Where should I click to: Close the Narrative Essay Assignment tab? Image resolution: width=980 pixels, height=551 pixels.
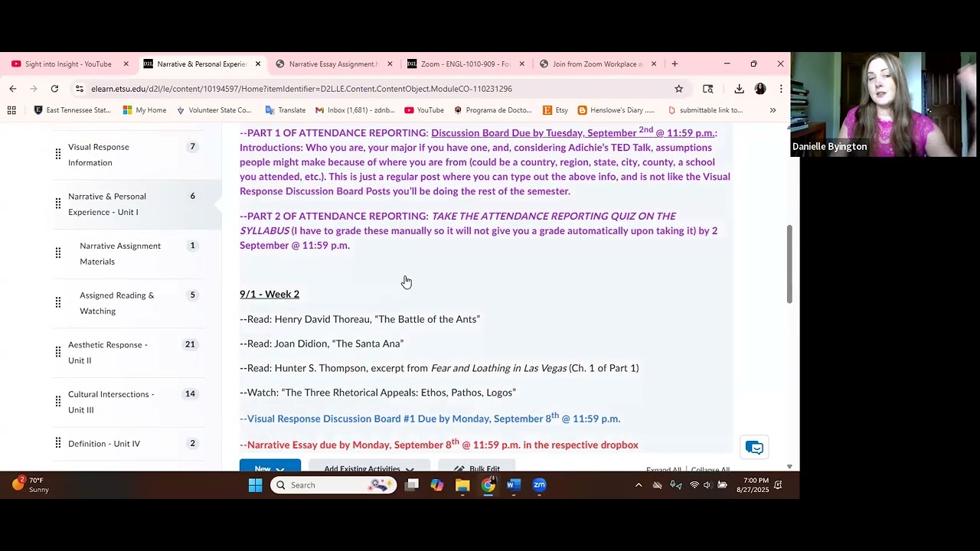pos(390,64)
